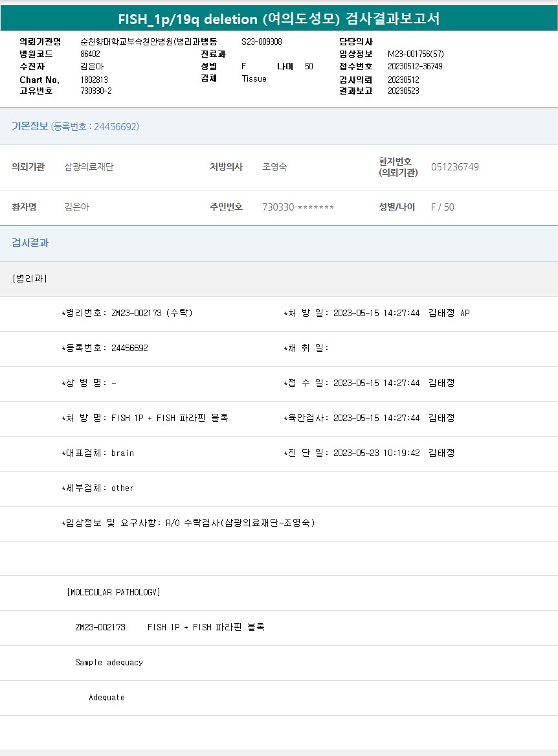Select the 성별/나이 value F / 50
Viewport: 558px width, 756px height.
click(443, 207)
